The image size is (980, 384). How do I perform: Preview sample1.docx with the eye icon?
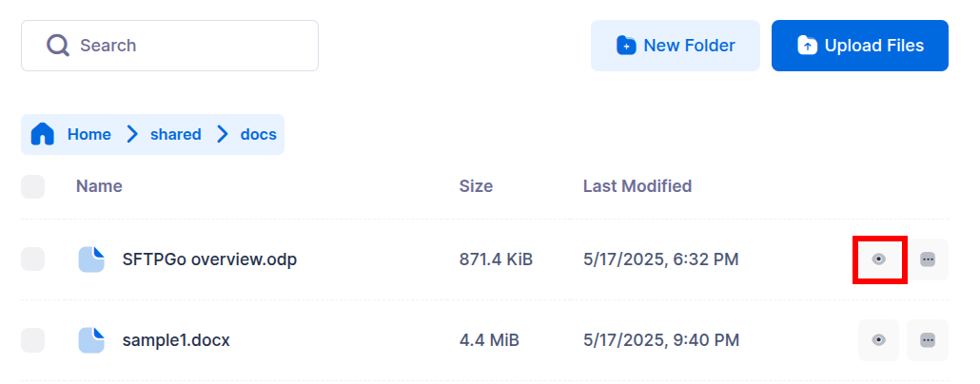(879, 340)
